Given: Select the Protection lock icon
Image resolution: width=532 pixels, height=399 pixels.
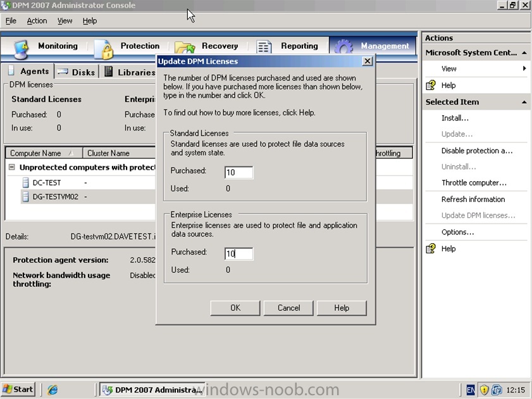Looking at the screenshot, I should [x=104, y=49].
